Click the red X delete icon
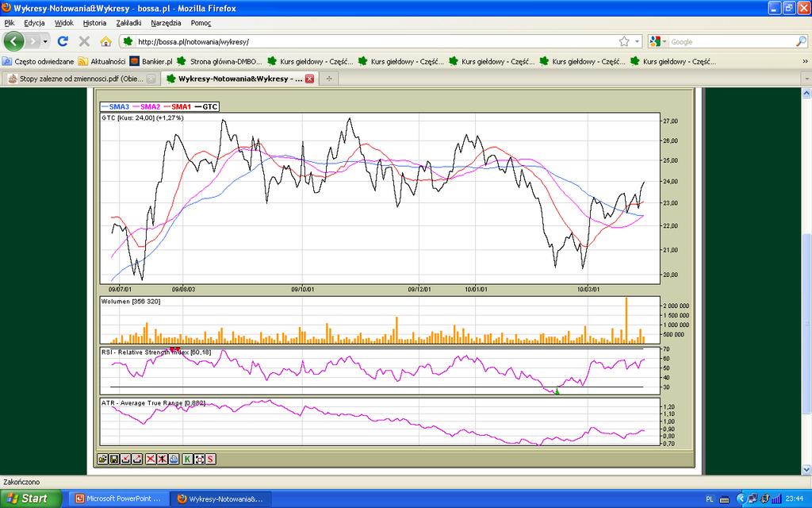The width and height of the screenshot is (812, 508). [151, 460]
